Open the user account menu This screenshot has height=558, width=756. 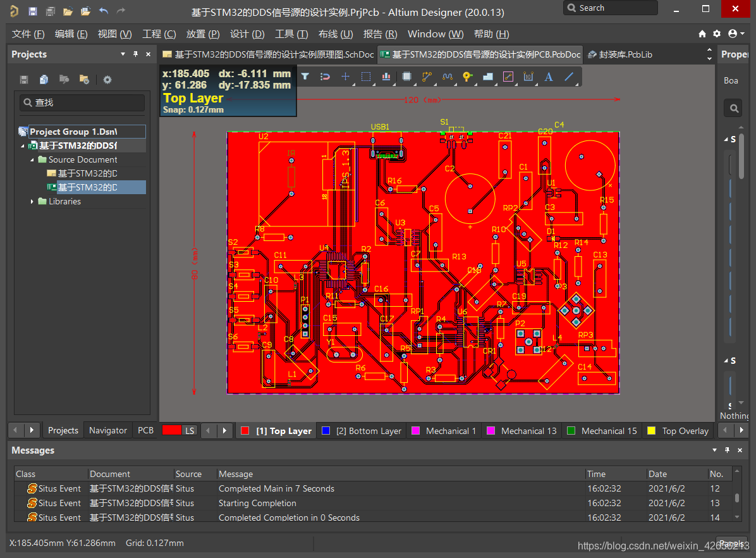click(736, 34)
